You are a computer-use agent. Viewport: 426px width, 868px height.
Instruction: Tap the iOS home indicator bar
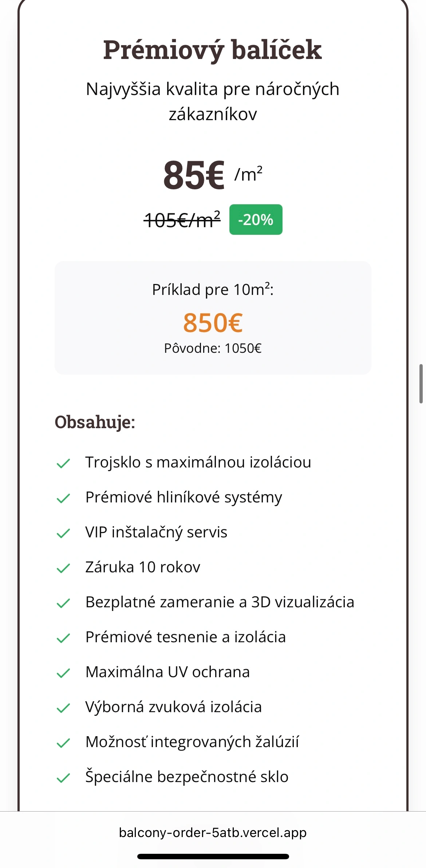[213, 856]
